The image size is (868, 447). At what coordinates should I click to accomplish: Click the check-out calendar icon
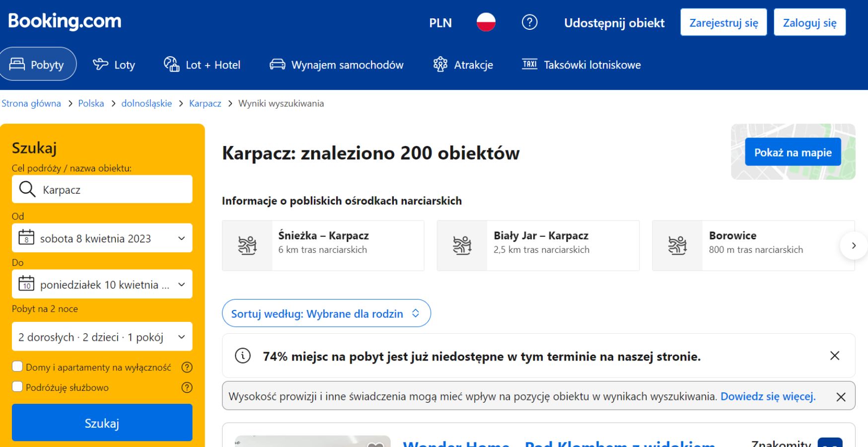pos(26,284)
